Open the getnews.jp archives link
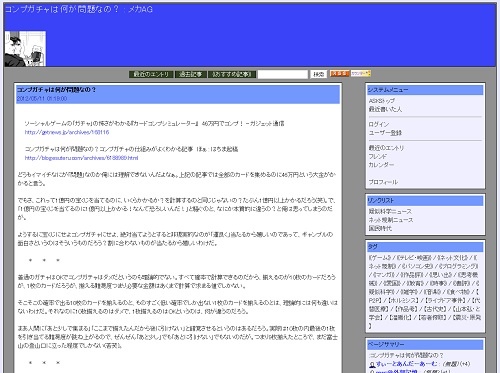Screen dimensions: 500x373 tap(67, 132)
